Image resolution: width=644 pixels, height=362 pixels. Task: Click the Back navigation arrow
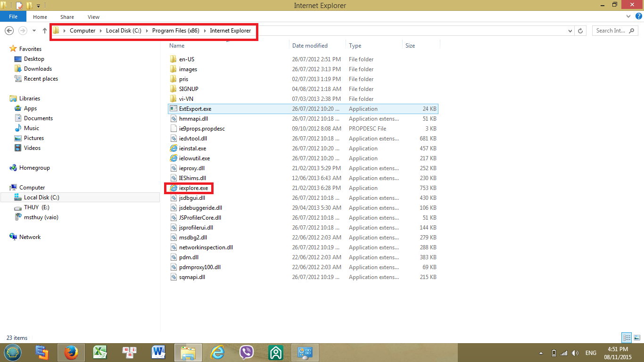(x=8, y=31)
